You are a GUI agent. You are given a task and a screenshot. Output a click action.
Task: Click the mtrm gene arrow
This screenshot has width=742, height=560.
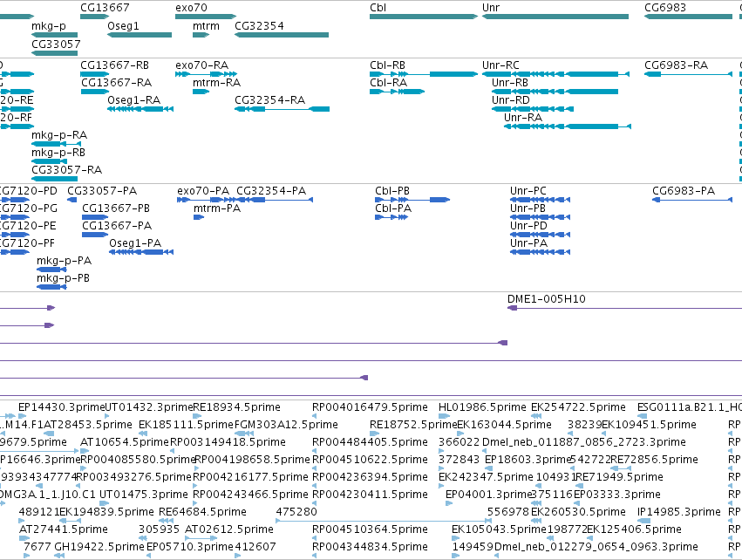click(201, 35)
